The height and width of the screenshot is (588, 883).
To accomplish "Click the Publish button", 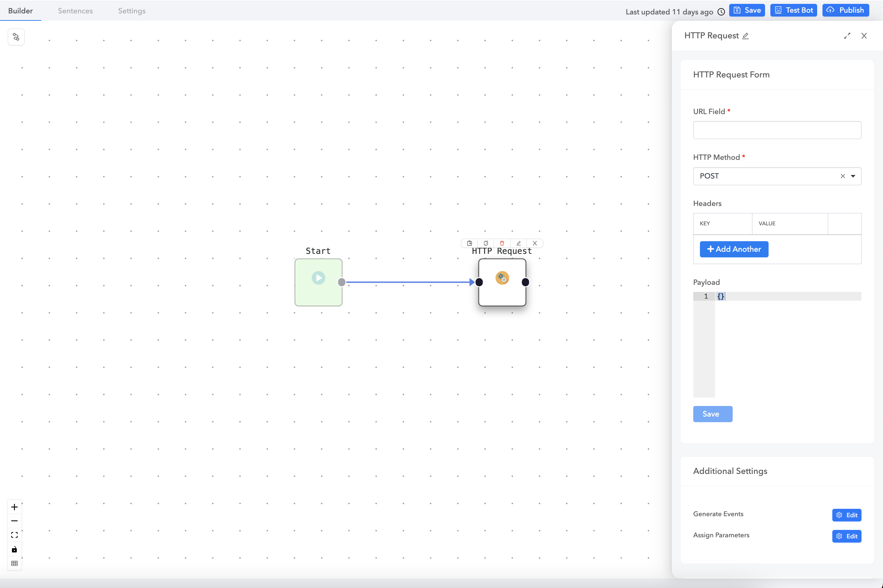I will click(x=846, y=11).
